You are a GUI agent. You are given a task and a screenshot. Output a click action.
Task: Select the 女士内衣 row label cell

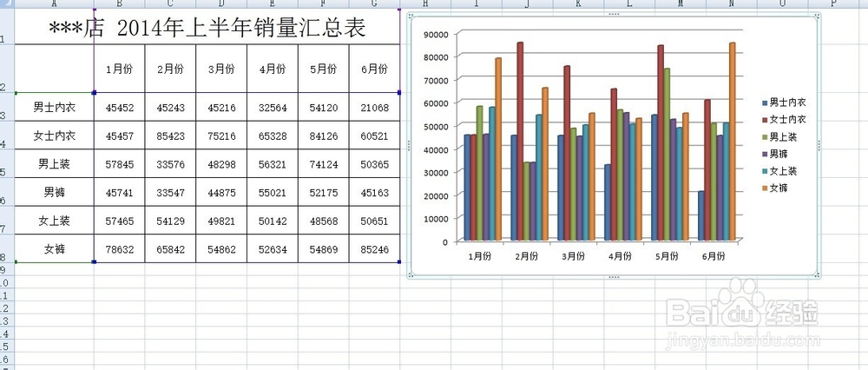click(55, 135)
